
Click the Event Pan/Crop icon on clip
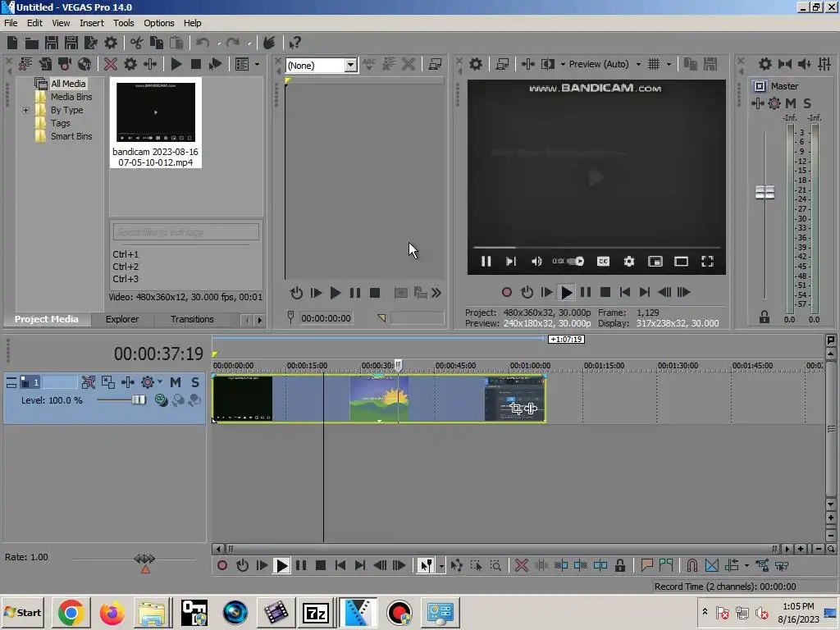click(x=516, y=409)
